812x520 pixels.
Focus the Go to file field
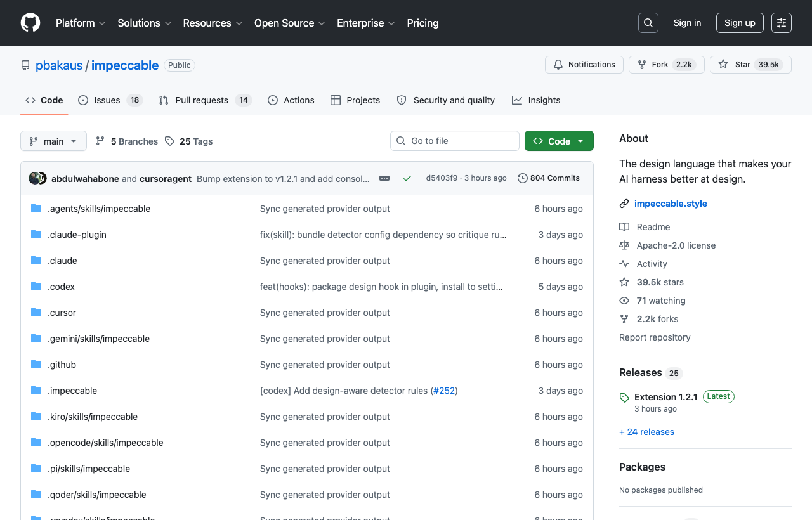tap(455, 141)
